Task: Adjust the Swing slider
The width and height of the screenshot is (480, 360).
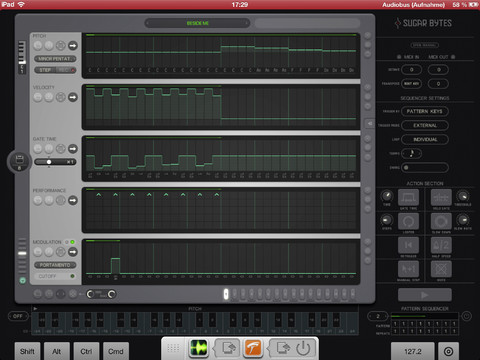Action: pyautogui.click(x=425, y=167)
